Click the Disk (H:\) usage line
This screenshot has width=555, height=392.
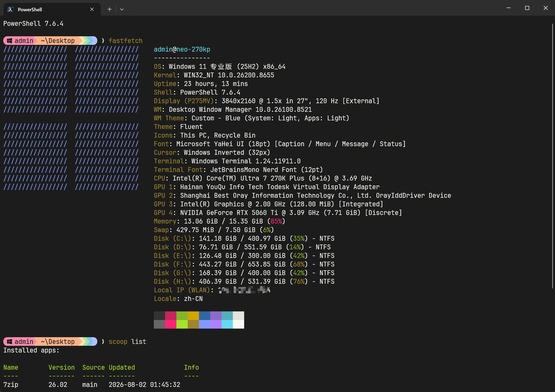(244, 281)
